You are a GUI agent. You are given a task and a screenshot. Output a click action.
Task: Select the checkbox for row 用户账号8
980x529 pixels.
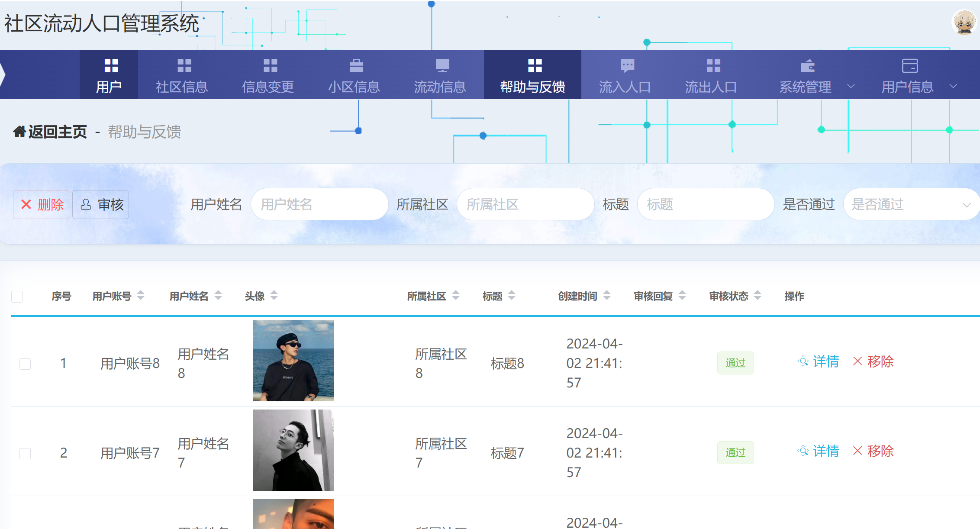tap(25, 364)
